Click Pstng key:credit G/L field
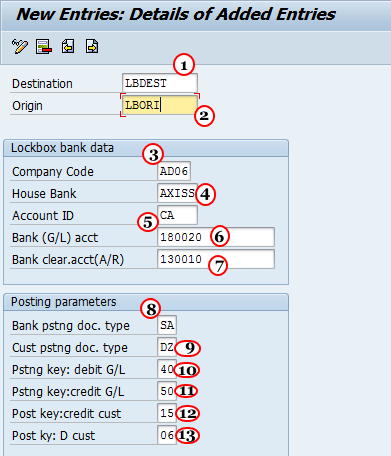The image size is (391, 456). [167, 391]
